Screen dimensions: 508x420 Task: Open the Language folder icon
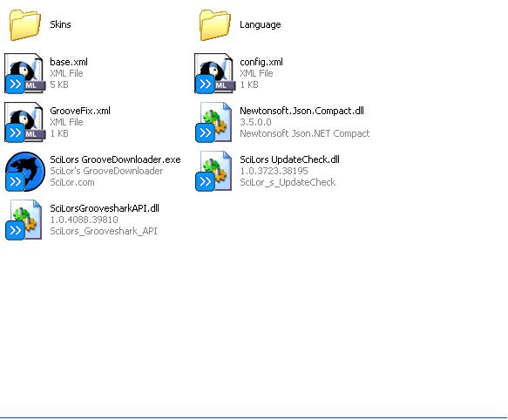[215, 24]
